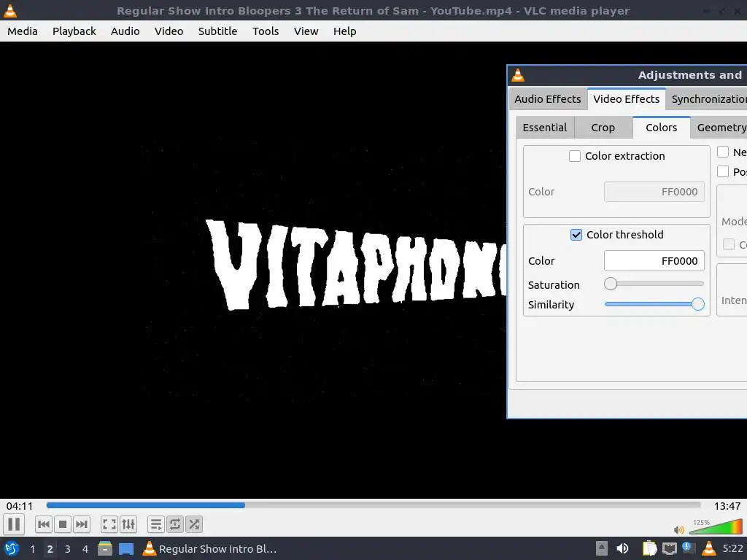Switch to the Audio Effects tab
The image size is (747, 560).
tap(548, 99)
